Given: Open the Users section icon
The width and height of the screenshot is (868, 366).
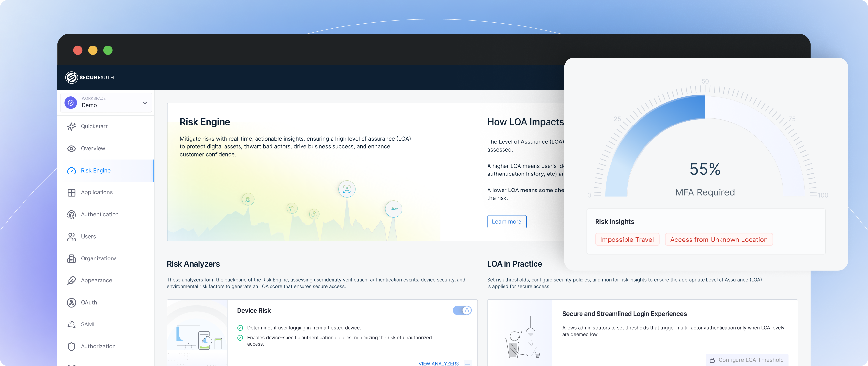Looking at the screenshot, I should coord(71,237).
